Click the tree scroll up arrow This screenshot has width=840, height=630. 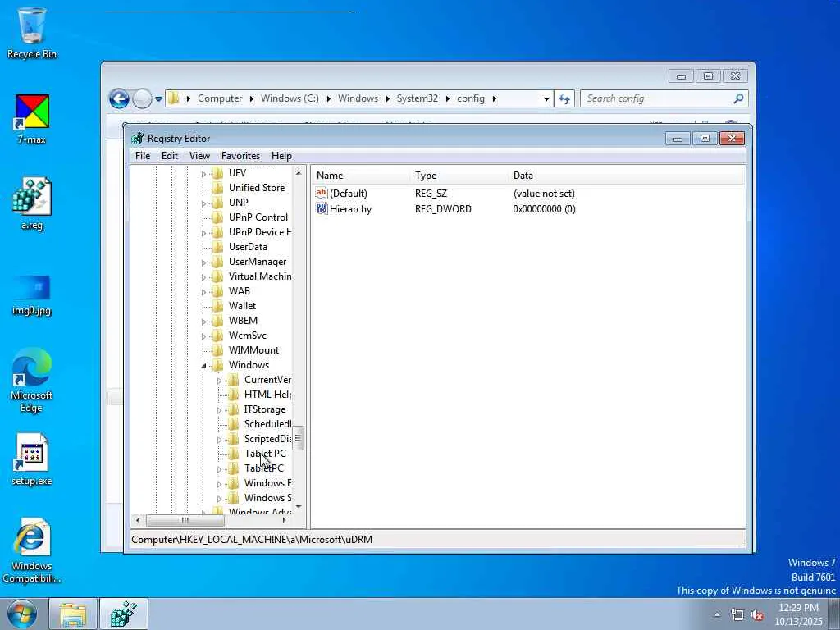click(299, 172)
